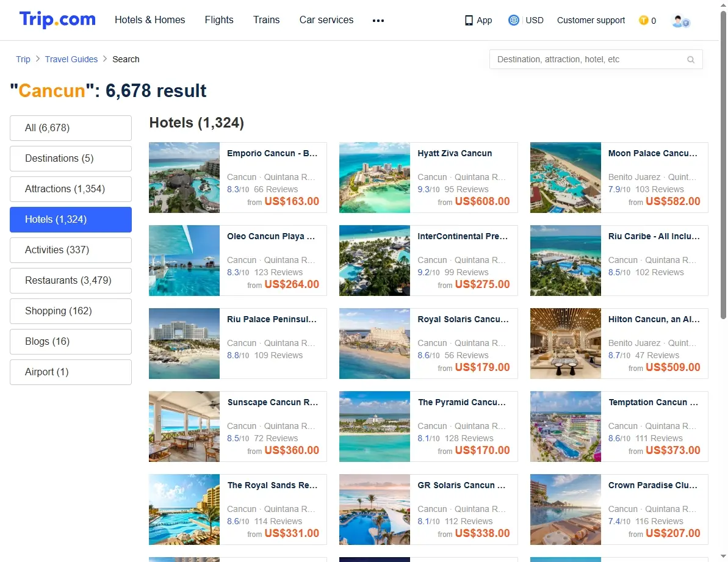Go to Travel Guides breadcrumb
Image resolution: width=728 pixels, height=562 pixels.
coord(71,59)
